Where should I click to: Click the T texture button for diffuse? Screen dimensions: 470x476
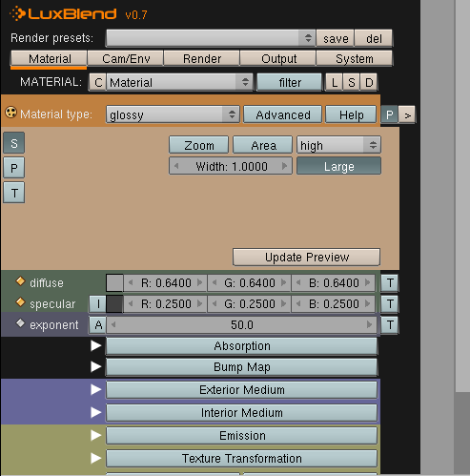[390, 282]
